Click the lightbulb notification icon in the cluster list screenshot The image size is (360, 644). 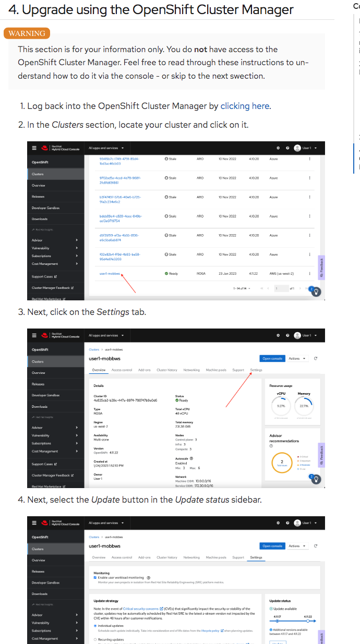click(x=317, y=291)
